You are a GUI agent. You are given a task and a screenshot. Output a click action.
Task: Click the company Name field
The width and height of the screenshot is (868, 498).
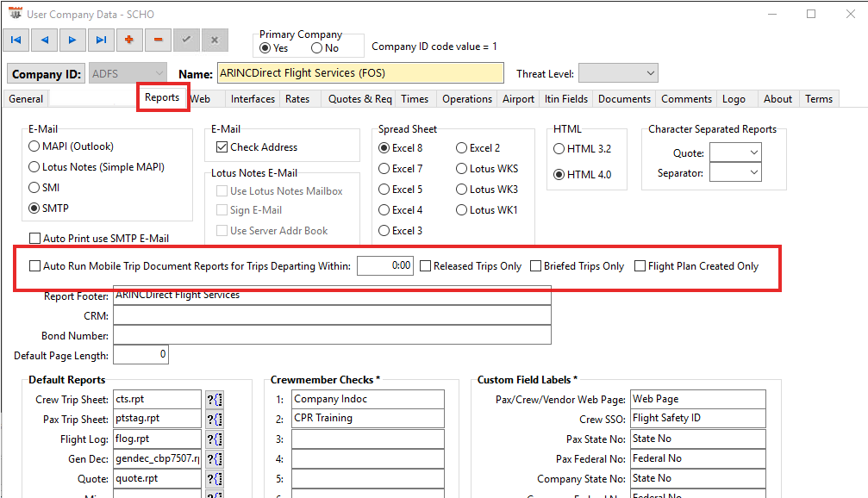coord(360,73)
